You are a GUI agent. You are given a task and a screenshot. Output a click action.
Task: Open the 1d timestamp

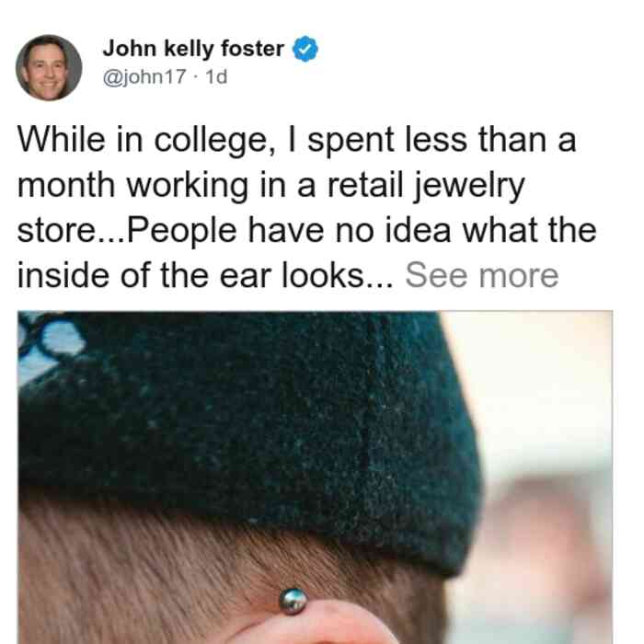point(216,76)
